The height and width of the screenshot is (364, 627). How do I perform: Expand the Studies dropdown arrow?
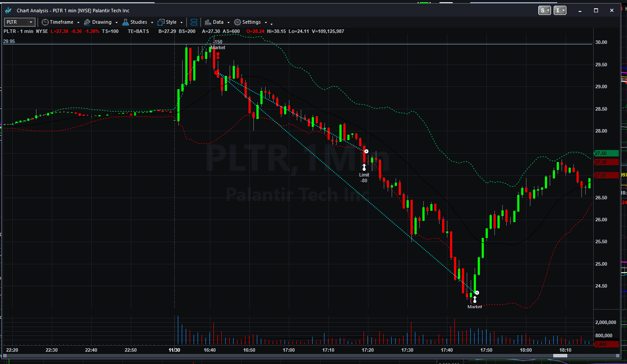(x=152, y=22)
